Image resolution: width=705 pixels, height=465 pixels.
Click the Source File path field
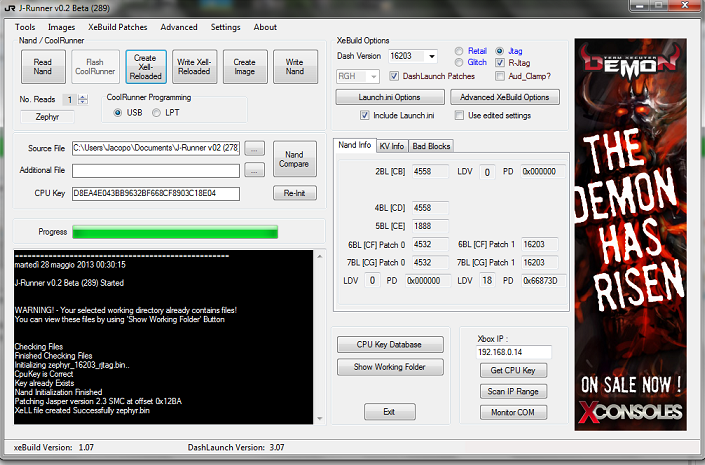click(x=156, y=148)
